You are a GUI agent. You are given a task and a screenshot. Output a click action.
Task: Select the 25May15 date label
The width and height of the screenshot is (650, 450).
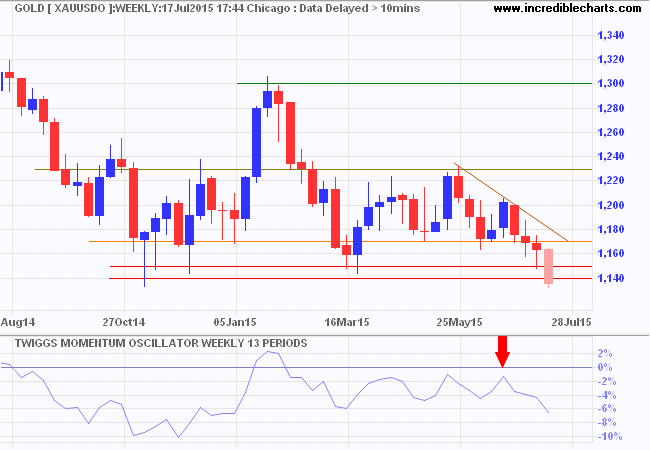[459, 322]
